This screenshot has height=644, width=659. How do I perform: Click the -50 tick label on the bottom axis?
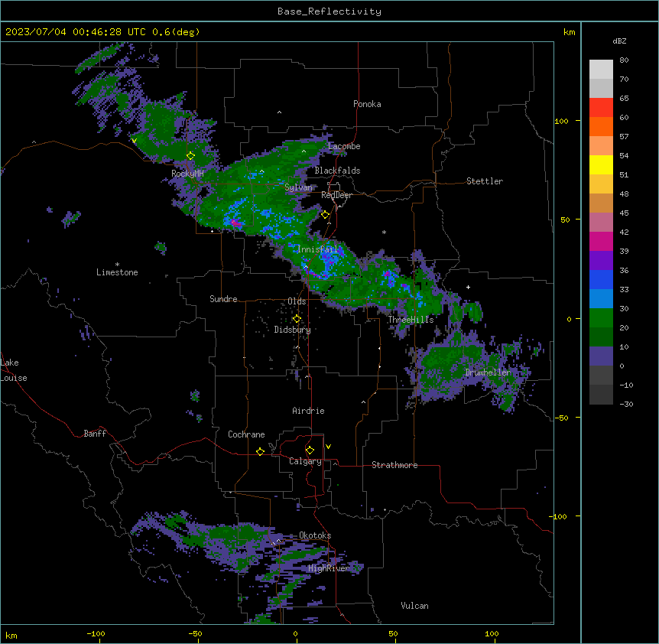195,633
